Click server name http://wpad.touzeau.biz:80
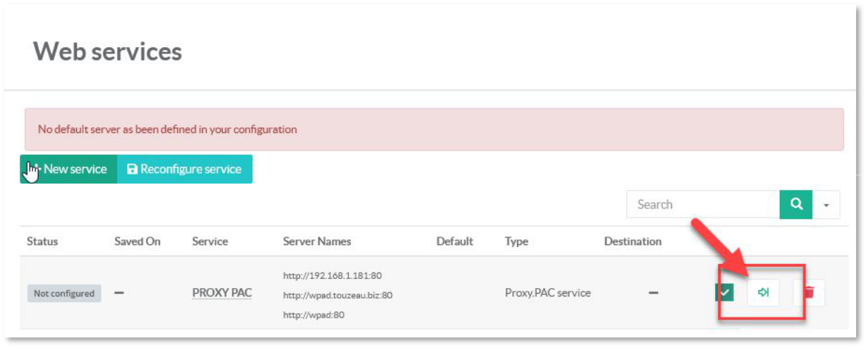868x350 pixels. [337, 295]
